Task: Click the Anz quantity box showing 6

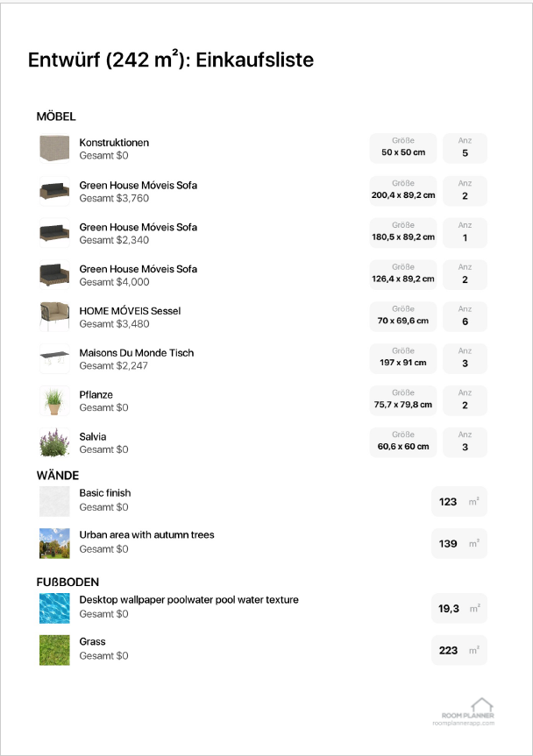Action: 465,316
